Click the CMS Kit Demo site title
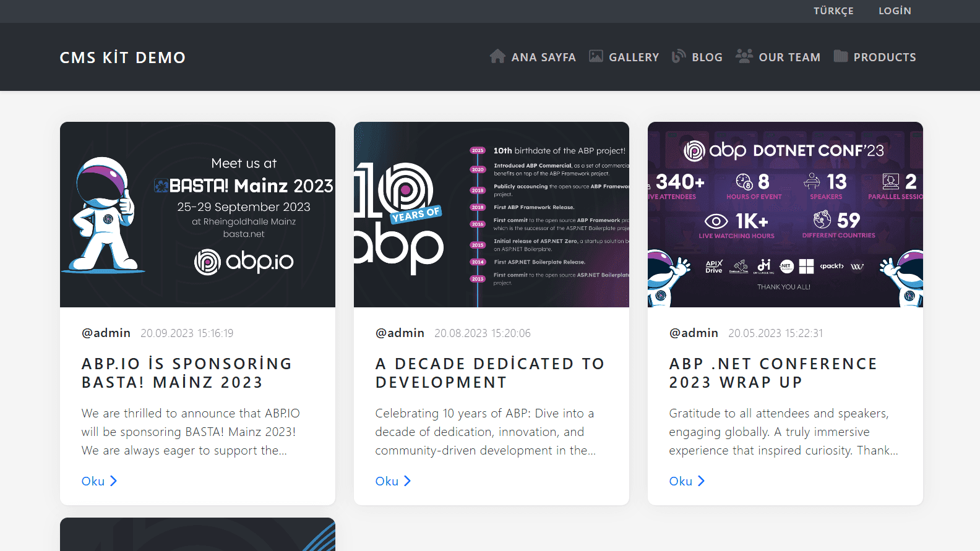This screenshot has width=980, height=551. [123, 58]
